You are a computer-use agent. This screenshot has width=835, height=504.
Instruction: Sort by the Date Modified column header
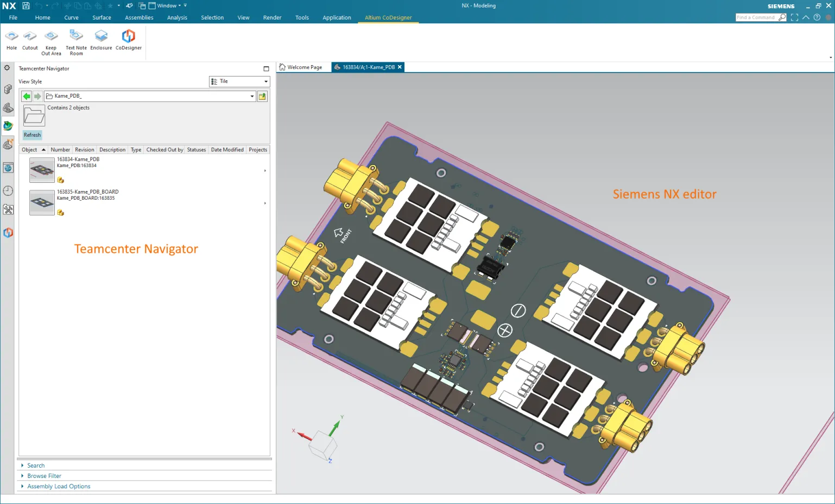pos(227,150)
